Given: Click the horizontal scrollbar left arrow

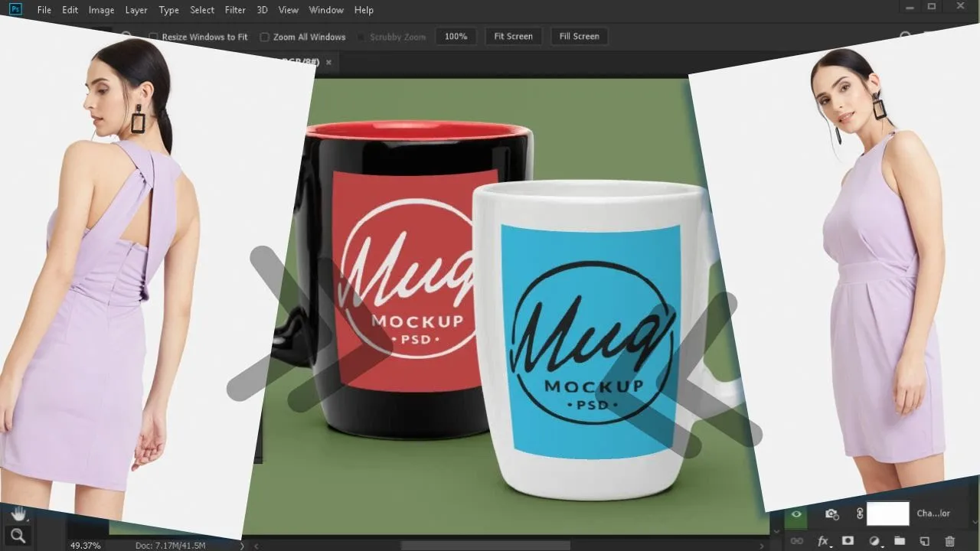Looking at the screenshot, I should 256,546.
